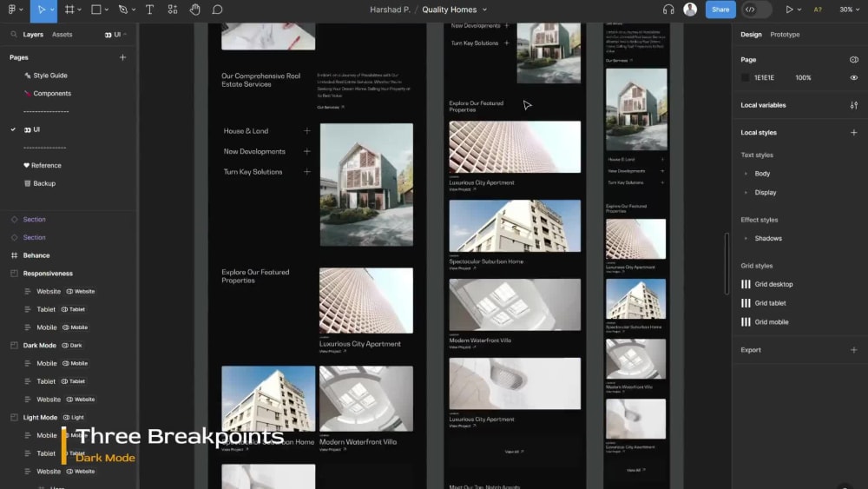Select the Dark Mode section layer
This screenshot has width=868, height=489.
click(x=39, y=346)
